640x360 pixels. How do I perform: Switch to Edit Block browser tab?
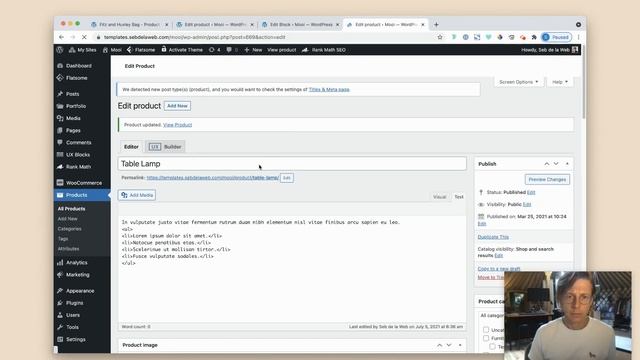[300, 25]
